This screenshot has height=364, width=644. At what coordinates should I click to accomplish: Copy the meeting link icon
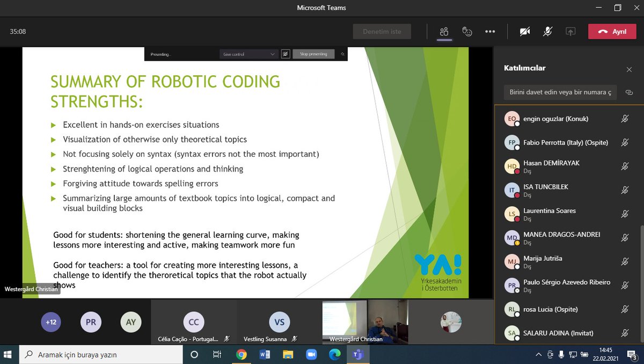coord(629,92)
